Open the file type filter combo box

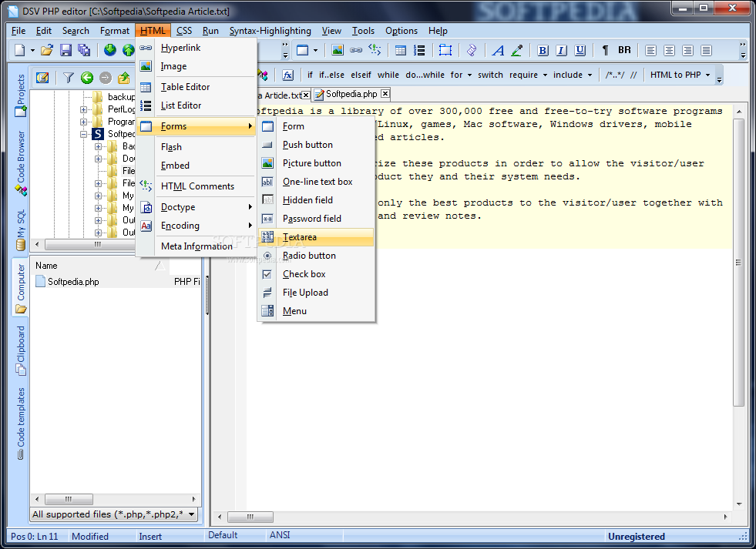click(x=114, y=514)
